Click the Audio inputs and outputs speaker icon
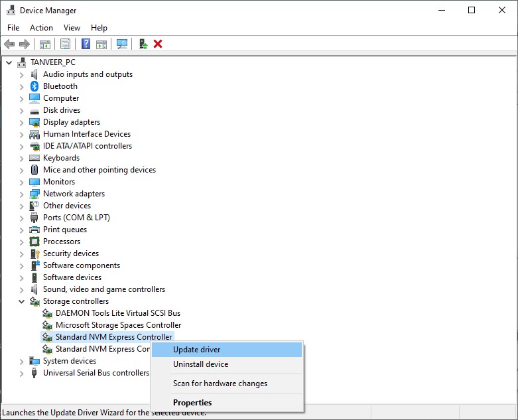518x420 pixels. pos(34,74)
